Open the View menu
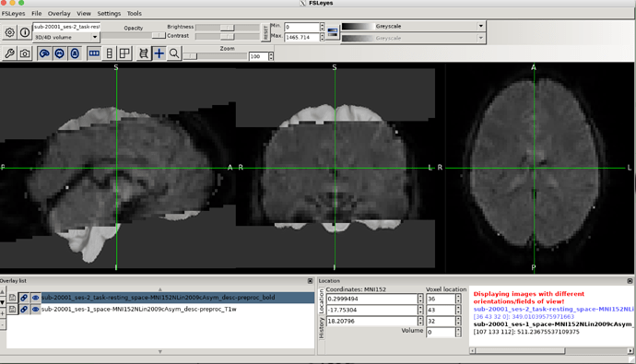 (84, 14)
